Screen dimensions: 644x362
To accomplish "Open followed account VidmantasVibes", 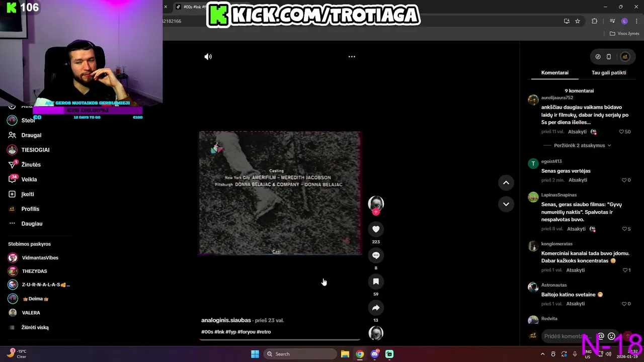I will click(40, 258).
